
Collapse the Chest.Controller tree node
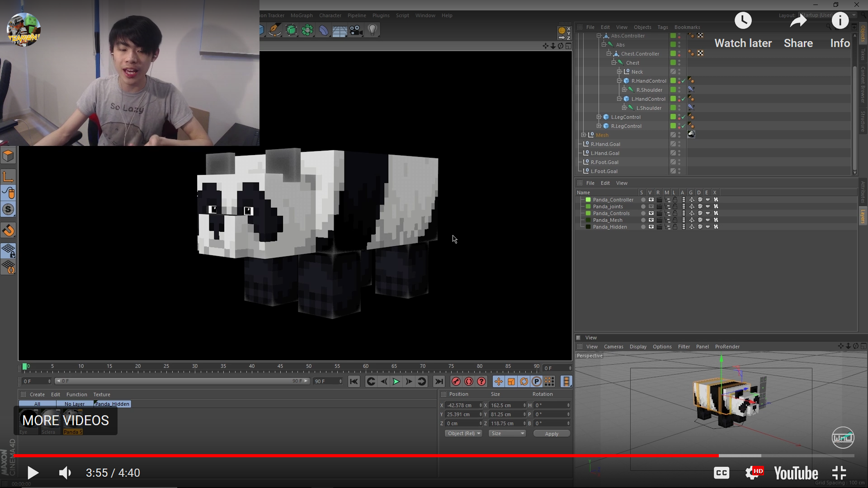(609, 53)
